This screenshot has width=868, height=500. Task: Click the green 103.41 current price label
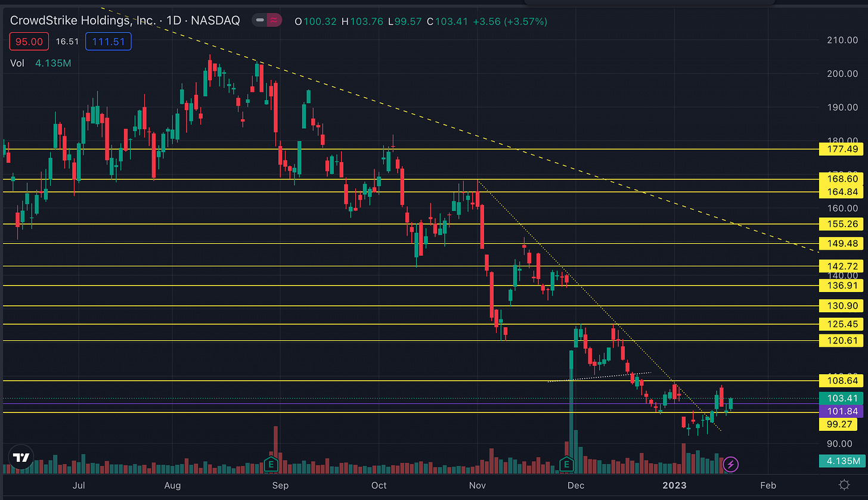[x=842, y=398]
